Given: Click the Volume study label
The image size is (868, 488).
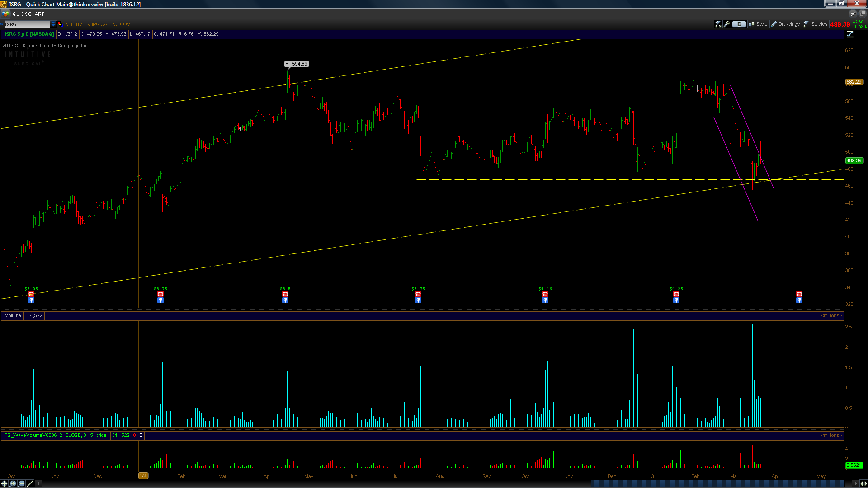Looking at the screenshot, I should click(x=13, y=316).
